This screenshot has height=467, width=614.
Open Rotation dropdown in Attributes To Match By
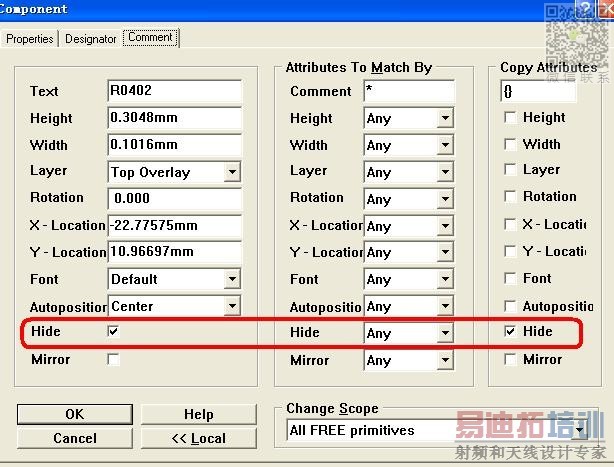tap(409, 199)
